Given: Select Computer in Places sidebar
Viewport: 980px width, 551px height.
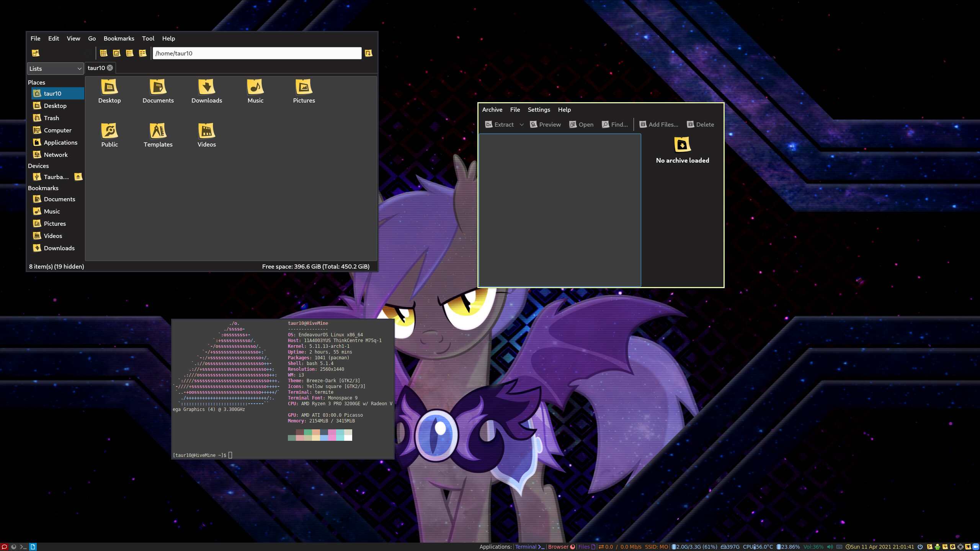Looking at the screenshot, I should tap(57, 130).
